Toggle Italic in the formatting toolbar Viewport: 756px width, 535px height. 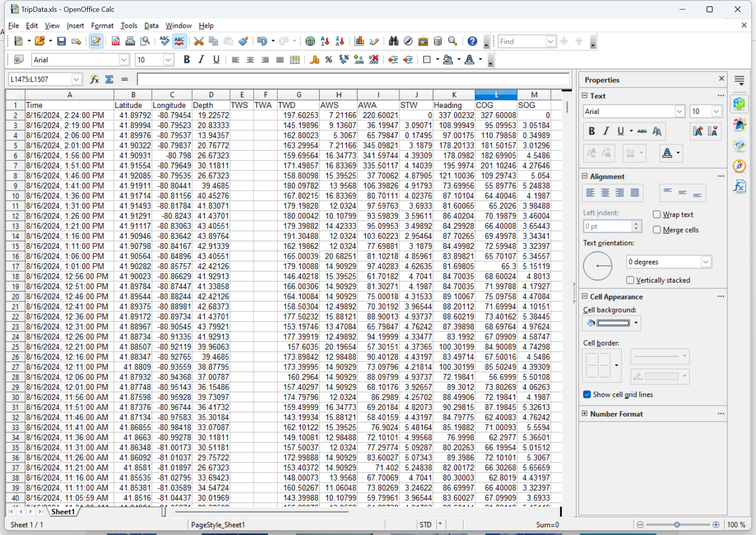tap(201, 60)
